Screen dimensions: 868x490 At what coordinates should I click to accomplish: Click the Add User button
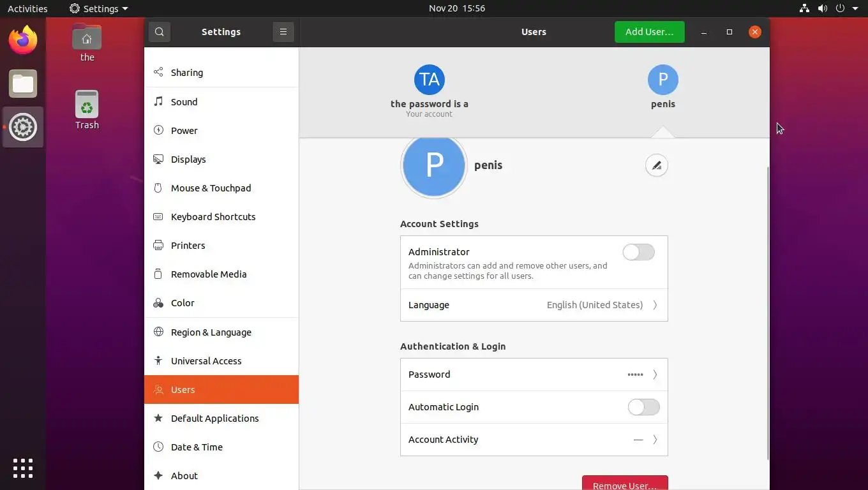tap(649, 32)
